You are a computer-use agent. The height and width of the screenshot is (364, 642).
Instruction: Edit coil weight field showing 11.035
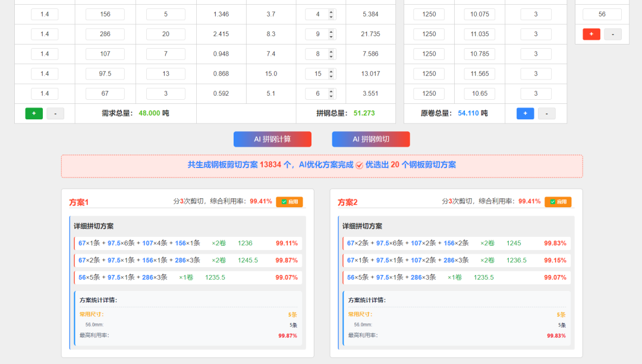(x=480, y=34)
